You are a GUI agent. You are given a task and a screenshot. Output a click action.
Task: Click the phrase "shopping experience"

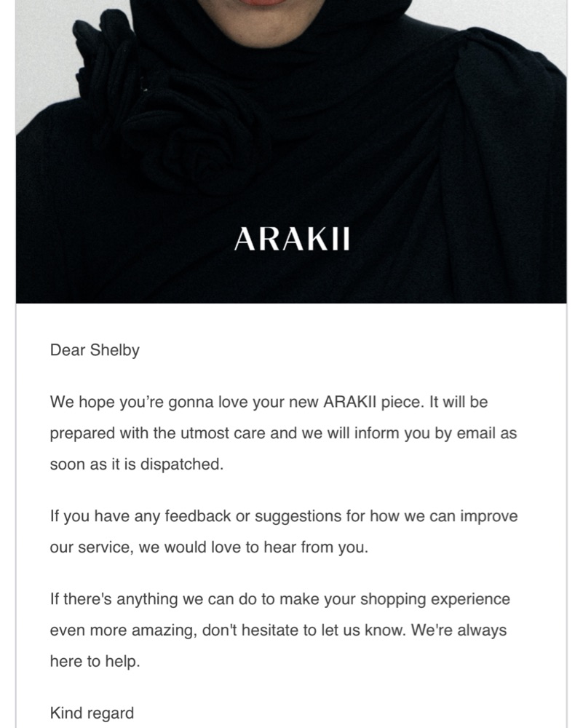[x=442, y=599]
